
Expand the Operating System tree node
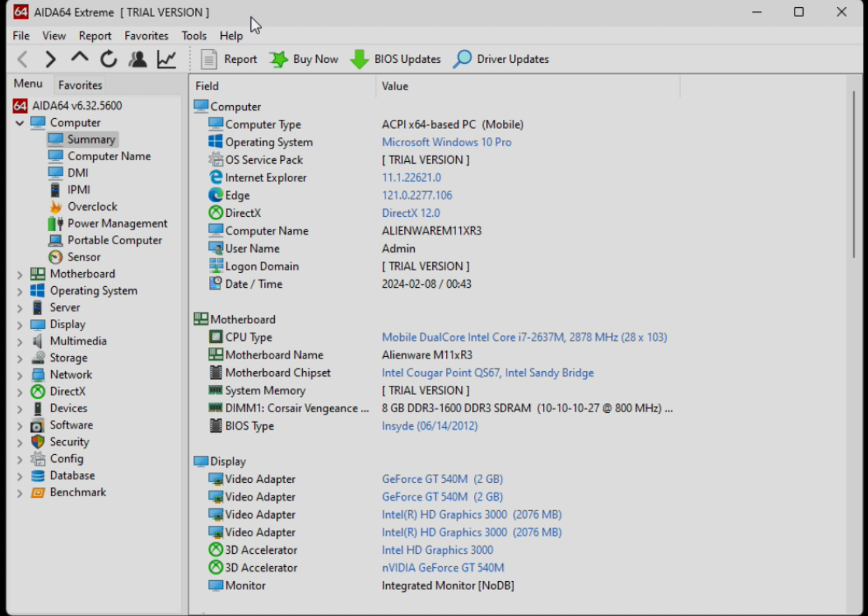pyautogui.click(x=20, y=291)
